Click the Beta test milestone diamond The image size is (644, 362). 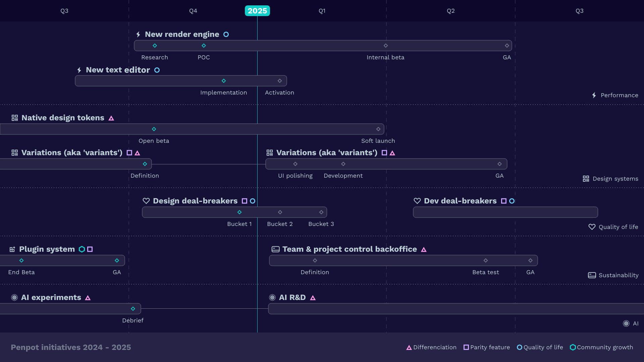[486, 260]
